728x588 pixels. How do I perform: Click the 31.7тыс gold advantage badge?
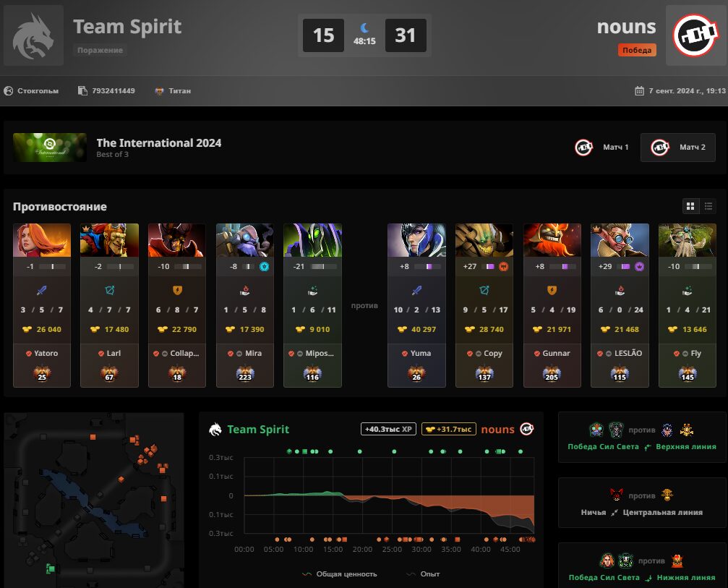448,429
